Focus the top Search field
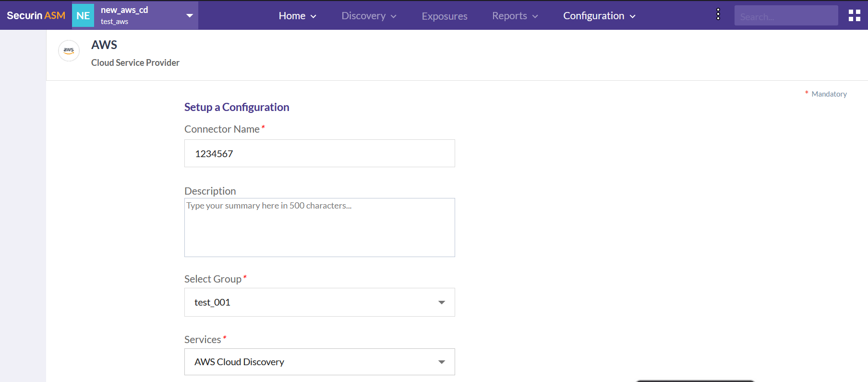Viewport: 868px width, 382px height. click(x=786, y=16)
